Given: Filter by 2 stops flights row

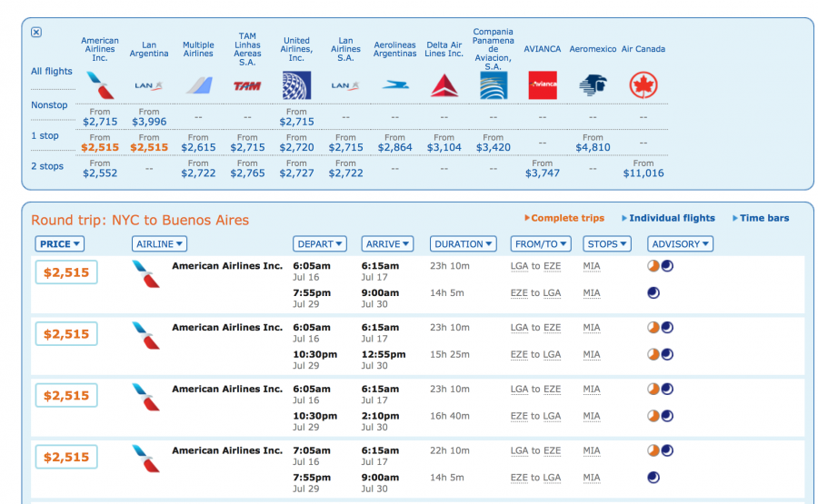Looking at the screenshot, I should pyautogui.click(x=47, y=166).
